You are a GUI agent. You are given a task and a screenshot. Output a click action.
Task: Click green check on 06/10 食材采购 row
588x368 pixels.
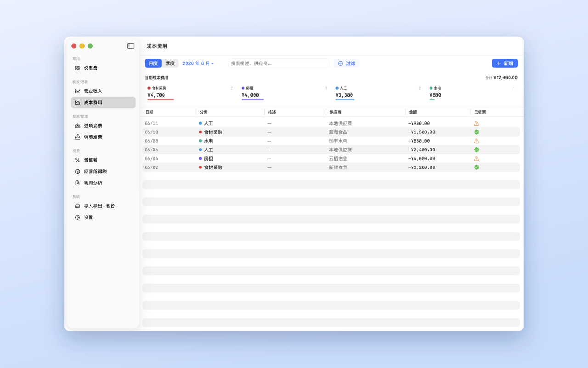click(476, 132)
